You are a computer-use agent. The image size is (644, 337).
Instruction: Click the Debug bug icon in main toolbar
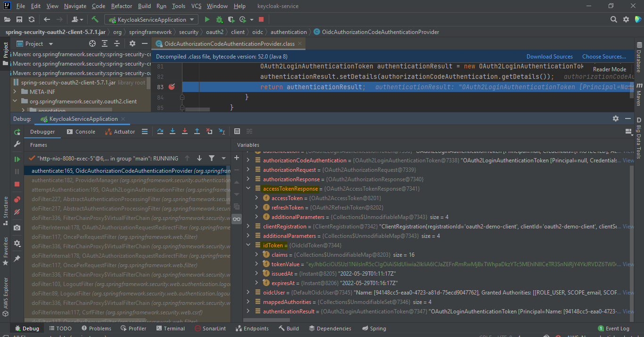click(219, 19)
